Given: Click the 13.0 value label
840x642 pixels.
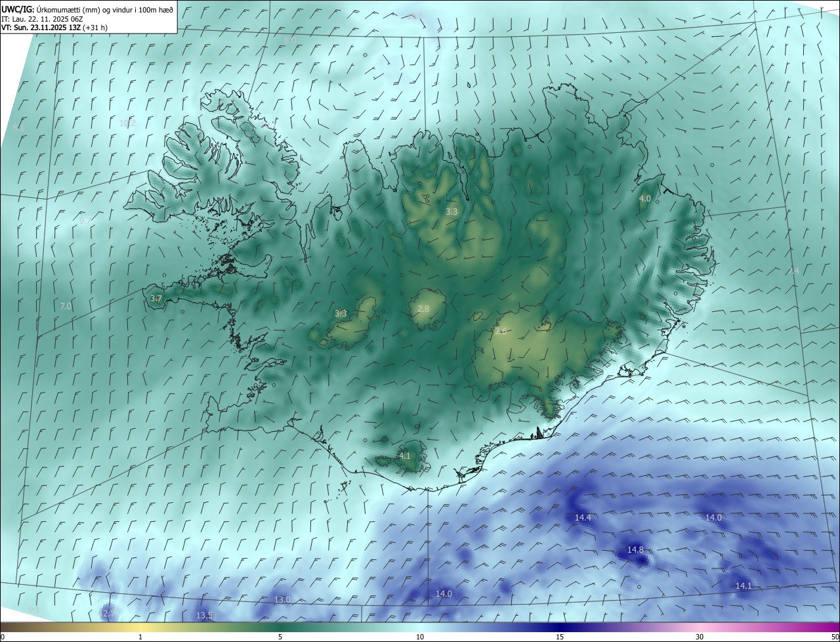Looking at the screenshot, I should [x=282, y=599].
